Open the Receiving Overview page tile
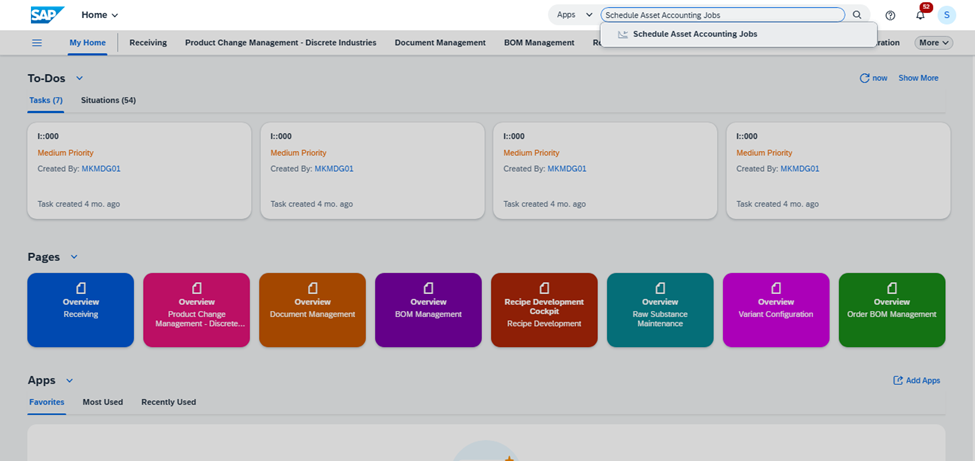This screenshot has height=461, width=975. point(81,310)
